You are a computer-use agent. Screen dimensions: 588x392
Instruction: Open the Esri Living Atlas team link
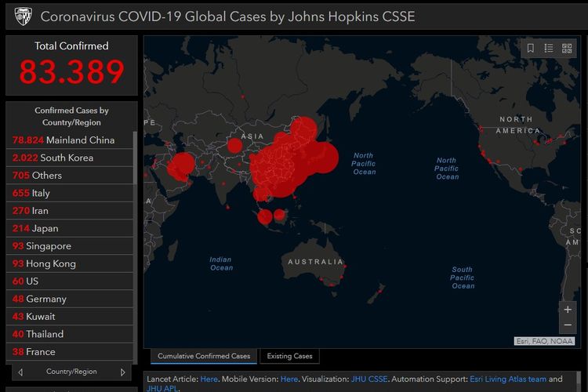508,379
